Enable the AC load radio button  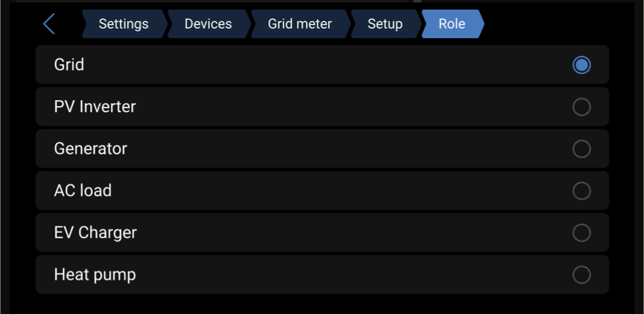[581, 190]
